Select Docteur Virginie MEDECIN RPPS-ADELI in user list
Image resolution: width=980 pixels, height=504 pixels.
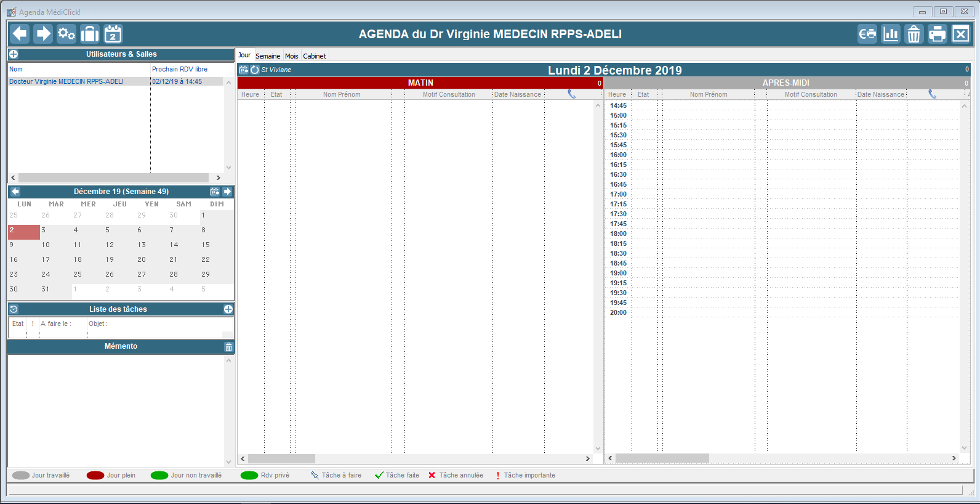(66, 81)
